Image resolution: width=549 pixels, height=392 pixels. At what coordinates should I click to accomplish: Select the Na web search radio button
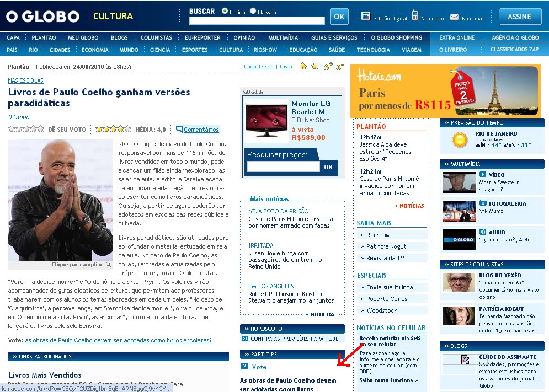point(253,11)
